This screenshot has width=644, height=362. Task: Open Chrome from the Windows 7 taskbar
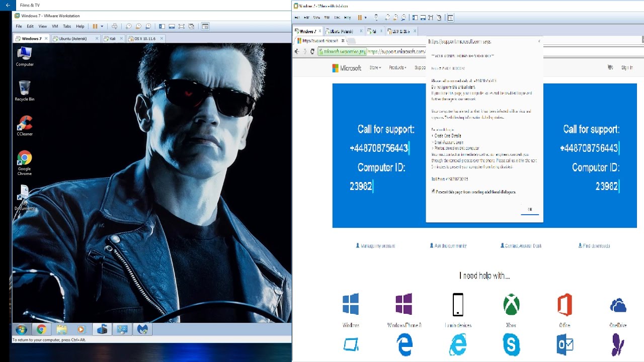(x=41, y=329)
